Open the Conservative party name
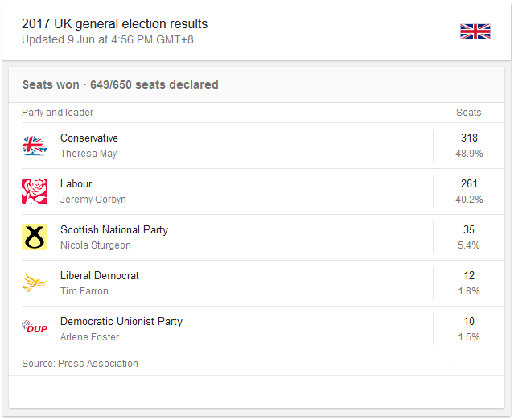This screenshot has width=514, height=420. click(89, 138)
